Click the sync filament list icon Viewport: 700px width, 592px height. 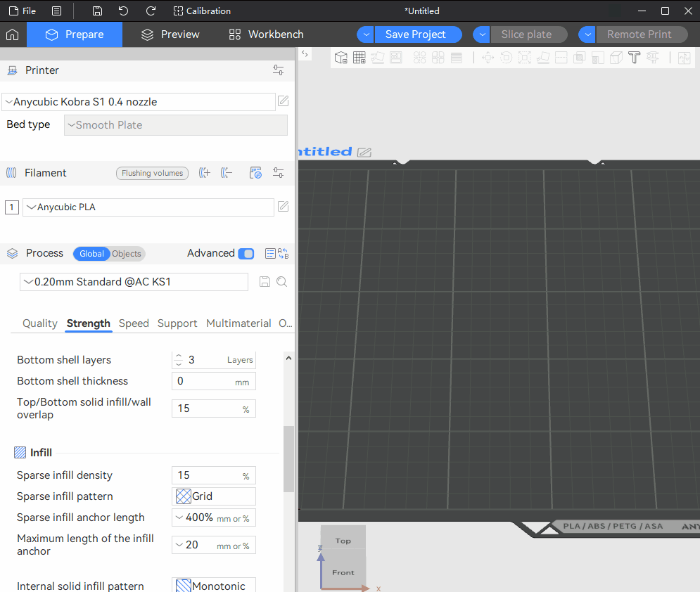[x=255, y=173]
